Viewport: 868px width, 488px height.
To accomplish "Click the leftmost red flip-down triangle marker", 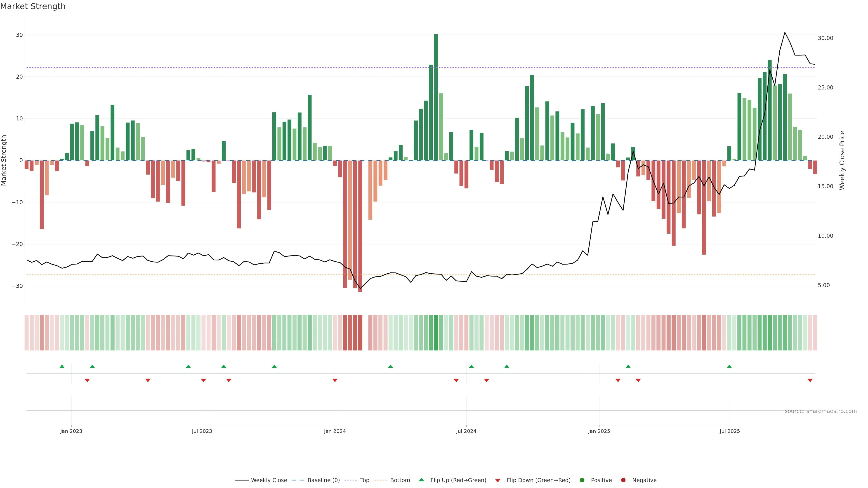I will click(x=87, y=380).
